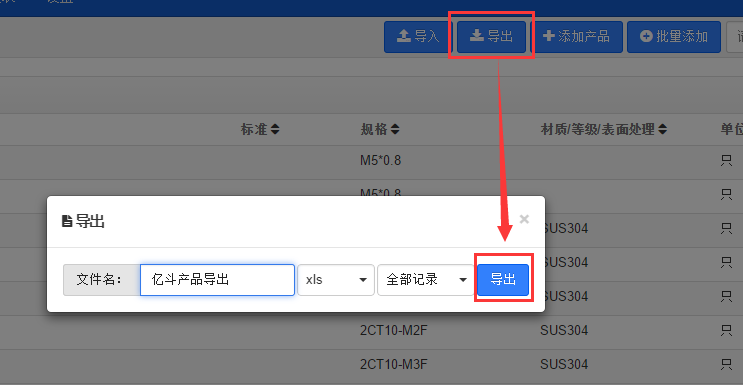Click the document icon in the dialog title
The height and width of the screenshot is (385, 743).
(67, 221)
